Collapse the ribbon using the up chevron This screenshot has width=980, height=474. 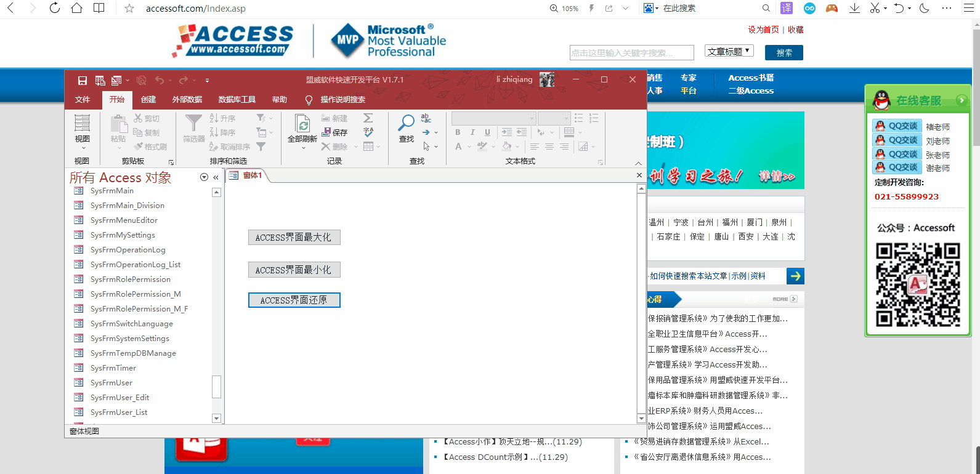click(638, 163)
